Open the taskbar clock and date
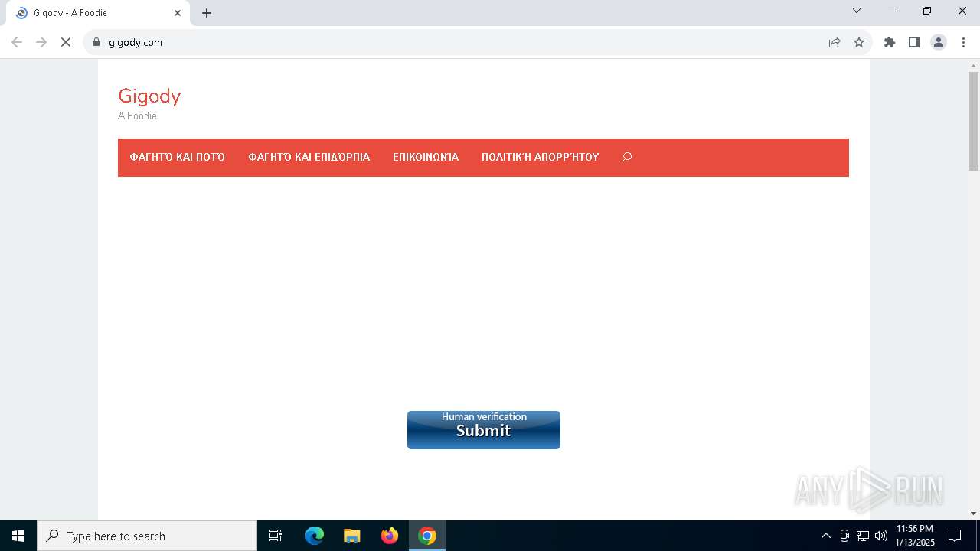 point(915,536)
